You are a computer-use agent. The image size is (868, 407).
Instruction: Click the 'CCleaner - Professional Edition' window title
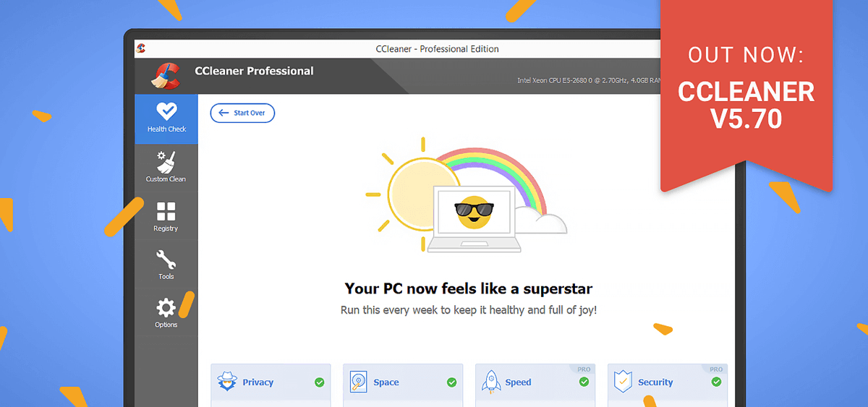[x=437, y=49]
